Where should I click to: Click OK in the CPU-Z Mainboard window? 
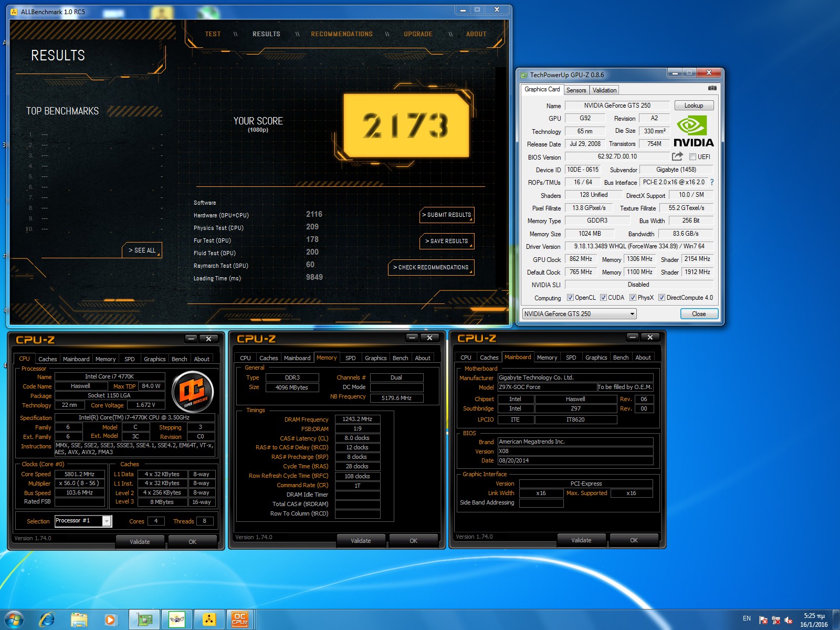(x=634, y=540)
